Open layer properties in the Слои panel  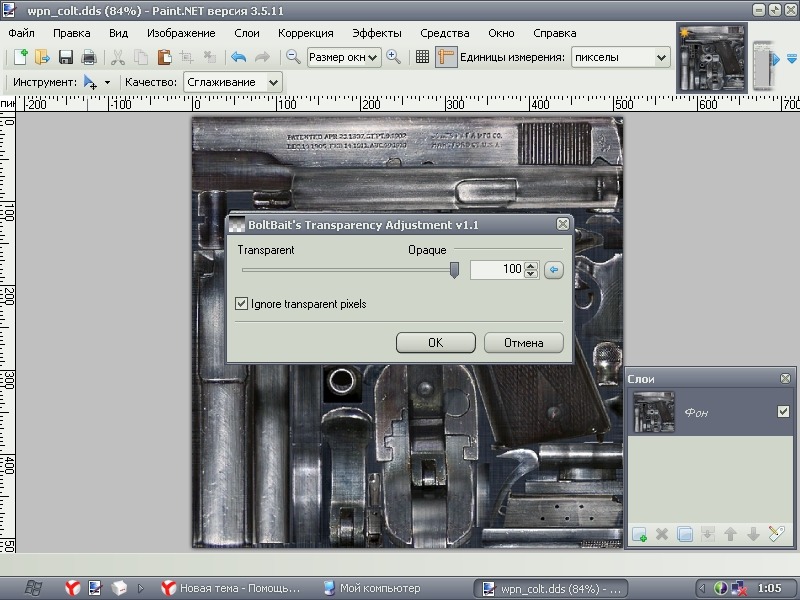[x=776, y=535]
